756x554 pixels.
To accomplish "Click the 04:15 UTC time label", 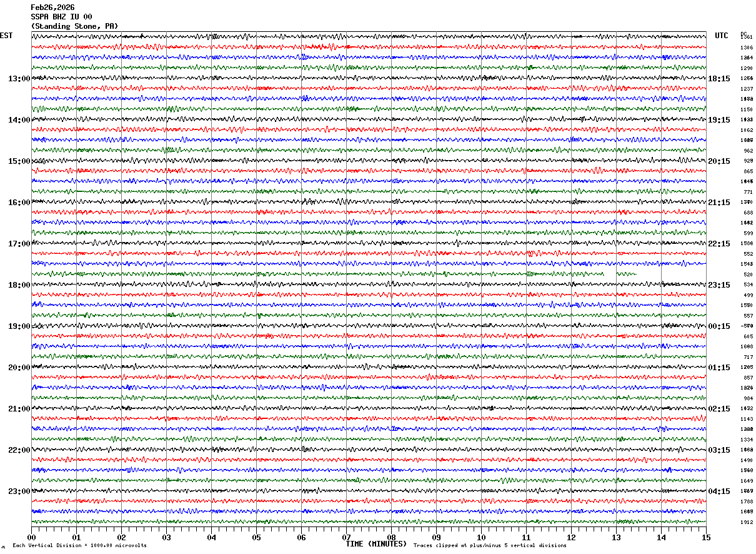I will [x=719, y=491].
